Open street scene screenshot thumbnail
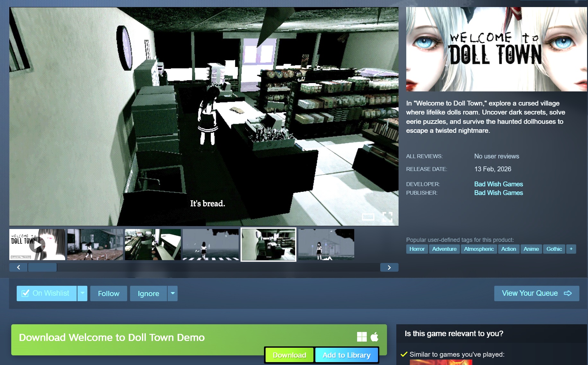 tap(95, 244)
